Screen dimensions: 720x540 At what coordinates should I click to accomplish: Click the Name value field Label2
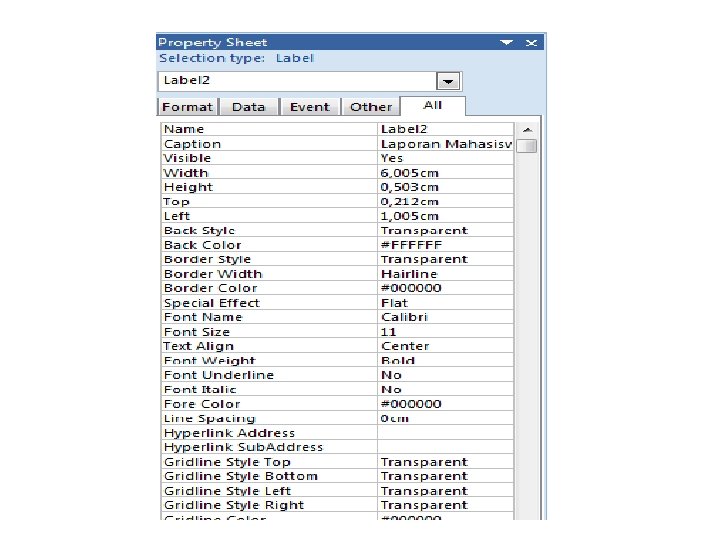tap(445, 129)
